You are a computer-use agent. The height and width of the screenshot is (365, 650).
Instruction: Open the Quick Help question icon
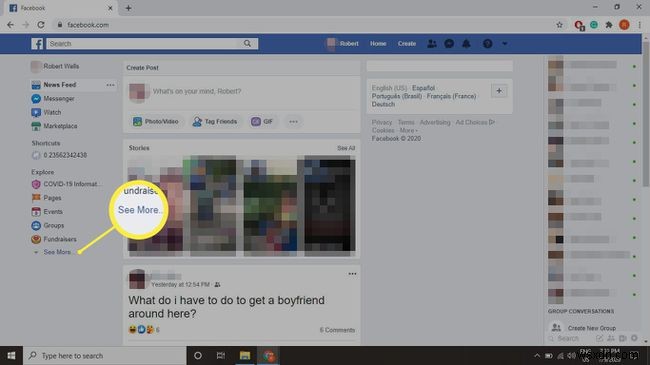488,44
